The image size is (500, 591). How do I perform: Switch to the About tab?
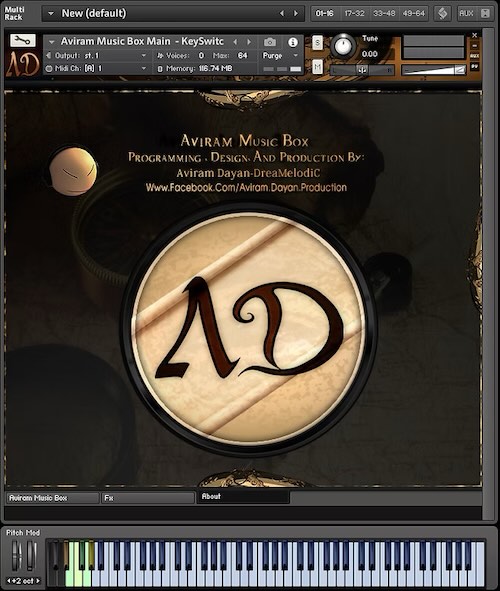click(x=243, y=496)
